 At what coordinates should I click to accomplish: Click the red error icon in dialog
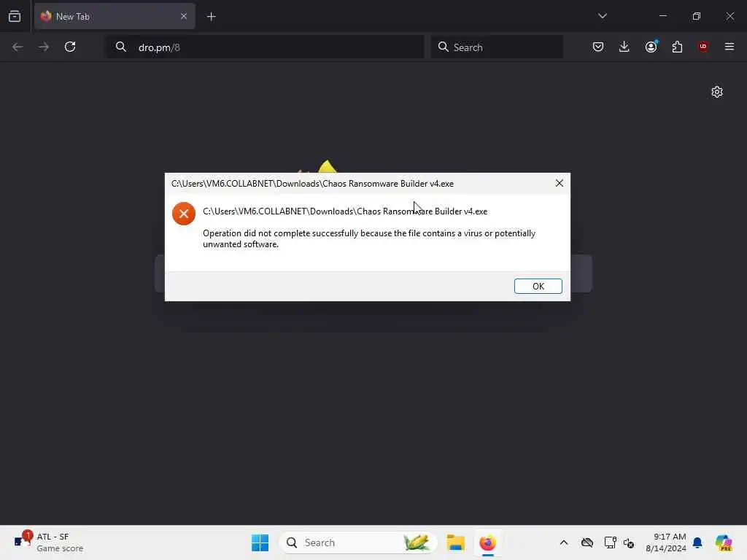183,214
